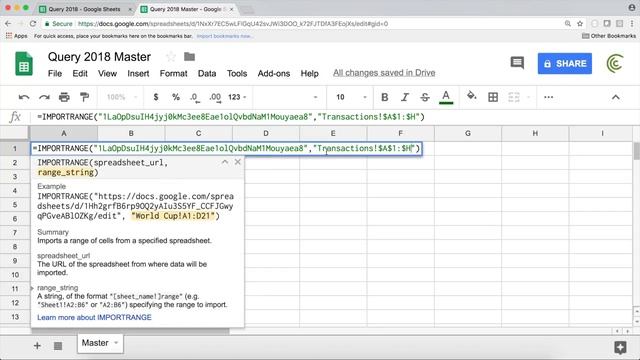Open the comments speech bubble icon

(x=517, y=63)
